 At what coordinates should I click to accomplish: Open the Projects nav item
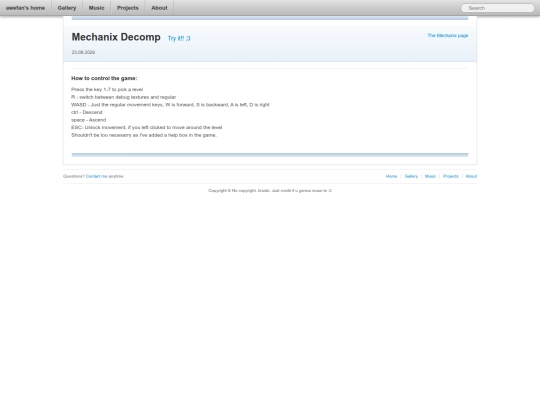[128, 8]
